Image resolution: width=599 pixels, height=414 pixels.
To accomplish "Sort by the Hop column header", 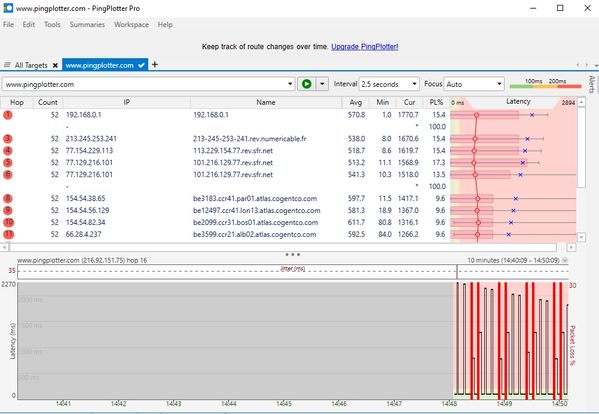I will (x=17, y=102).
